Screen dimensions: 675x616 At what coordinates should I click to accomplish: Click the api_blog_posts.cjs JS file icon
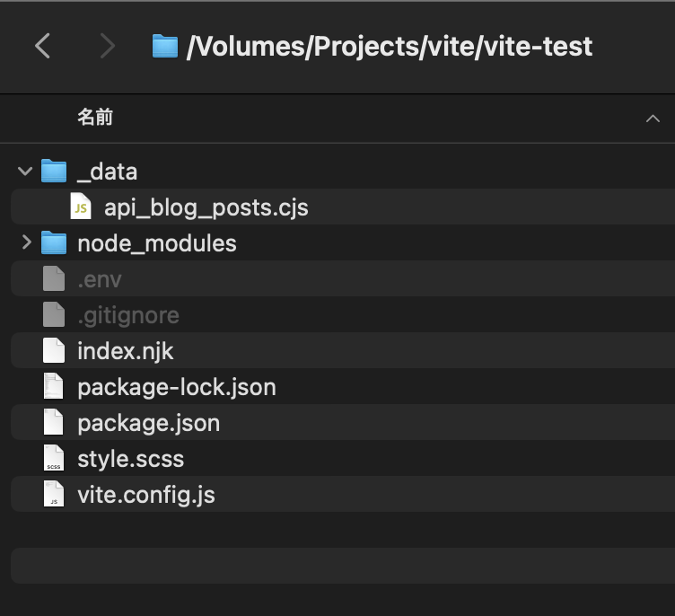(x=81, y=207)
